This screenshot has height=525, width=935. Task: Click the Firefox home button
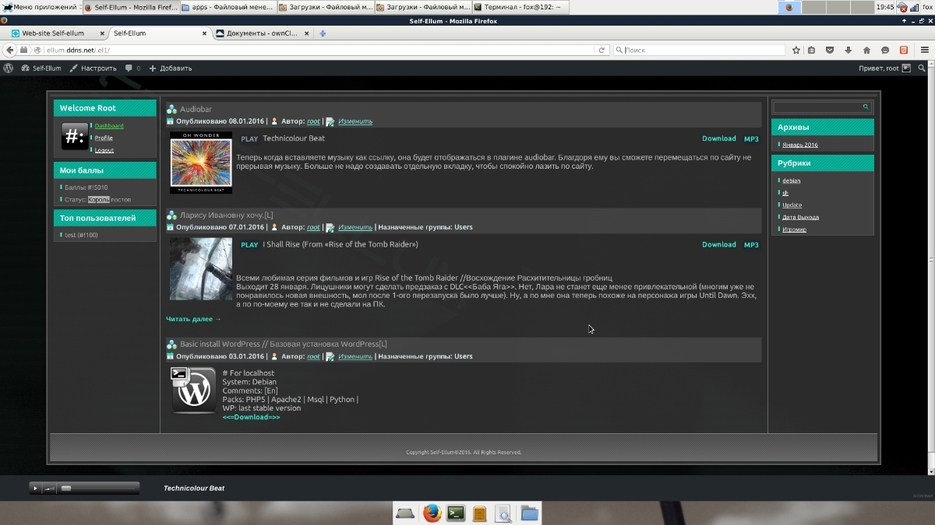[x=867, y=50]
